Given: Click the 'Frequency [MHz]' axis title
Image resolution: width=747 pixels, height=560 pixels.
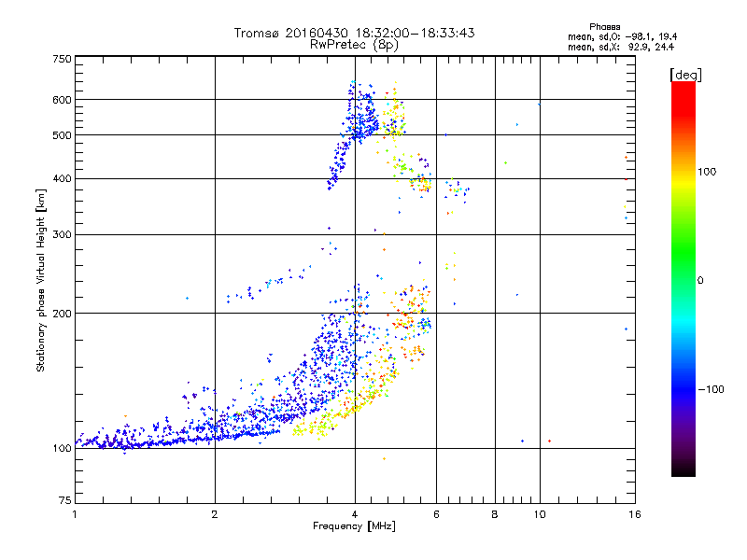Looking at the screenshot, I should 354,526.
